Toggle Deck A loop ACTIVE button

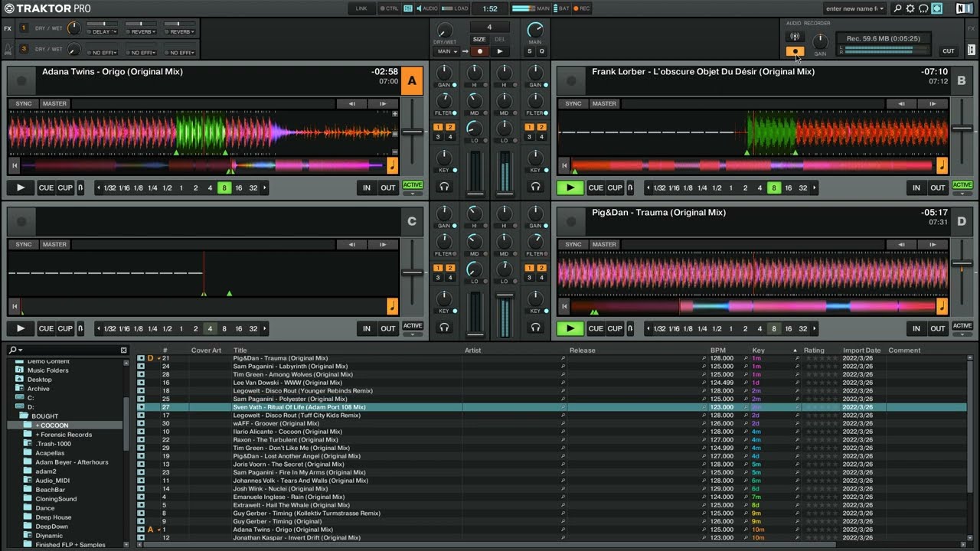point(413,185)
